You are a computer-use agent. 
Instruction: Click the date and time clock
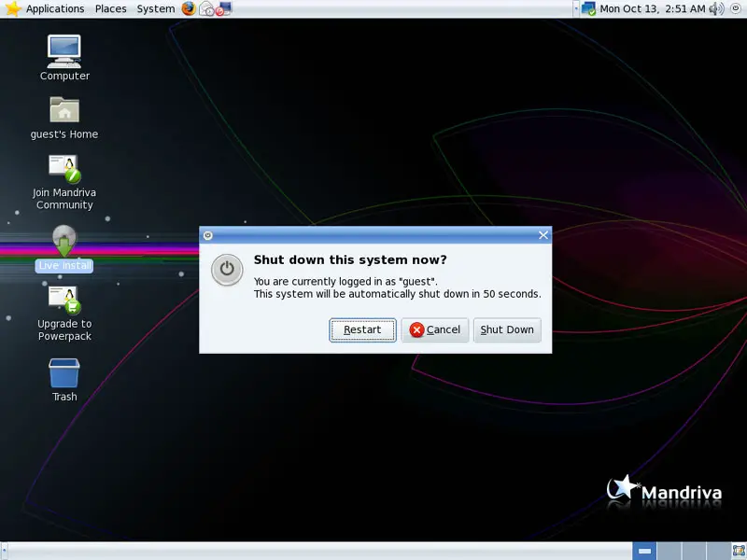[652, 8]
